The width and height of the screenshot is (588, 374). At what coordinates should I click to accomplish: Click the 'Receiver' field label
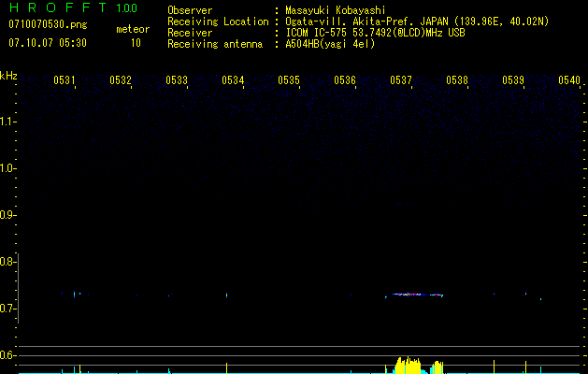click(190, 33)
